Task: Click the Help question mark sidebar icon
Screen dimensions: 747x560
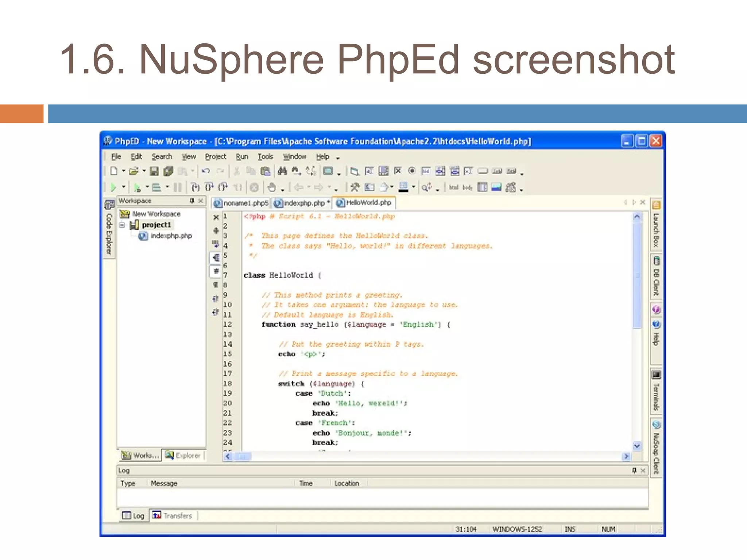Action: tap(656, 324)
